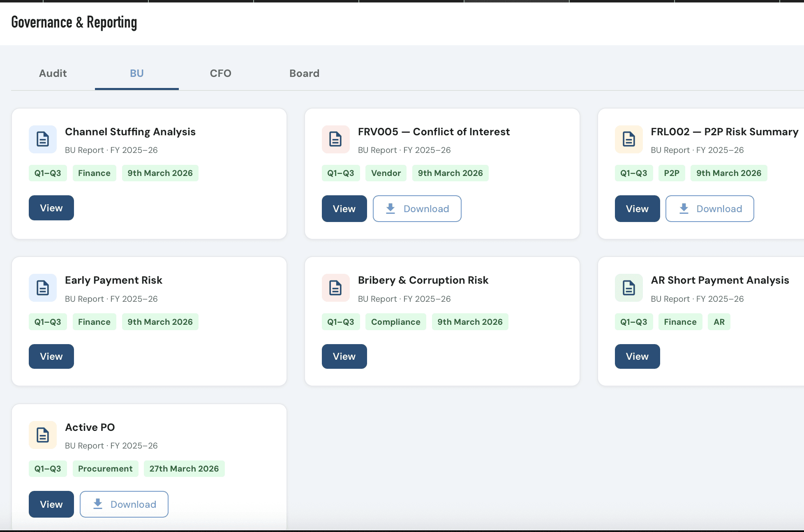804x532 pixels.
Task: Select the Board tab
Action: point(304,74)
